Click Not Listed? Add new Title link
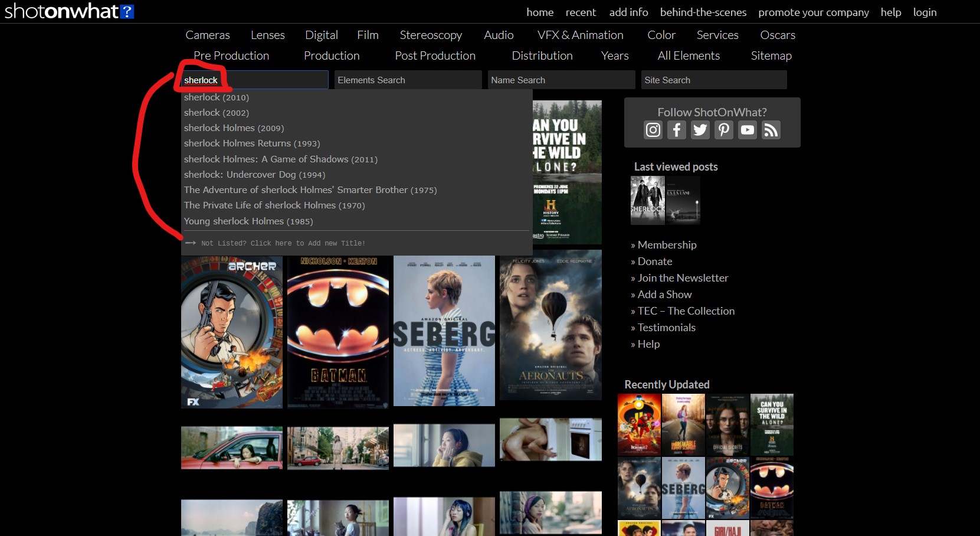 tap(283, 243)
